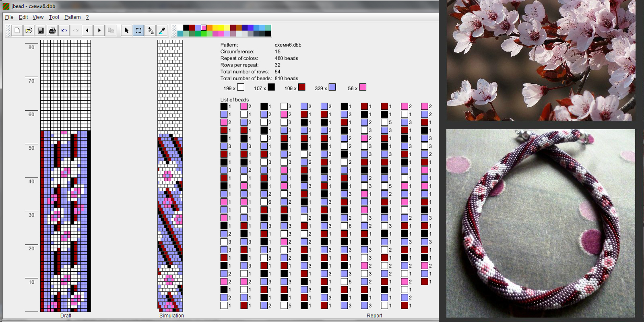Open the View menu
This screenshot has width=644, height=322.
[38, 17]
